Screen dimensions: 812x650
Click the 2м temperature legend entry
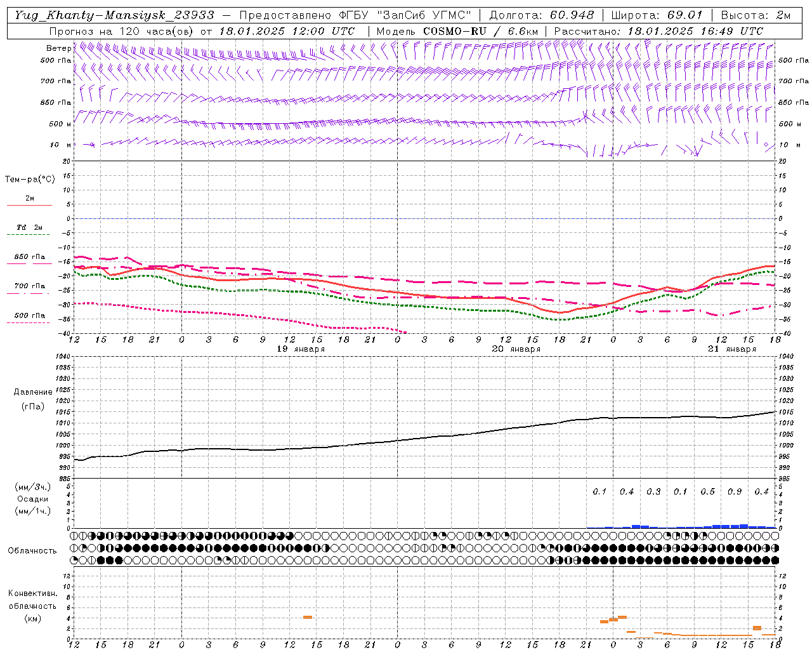tap(30, 198)
